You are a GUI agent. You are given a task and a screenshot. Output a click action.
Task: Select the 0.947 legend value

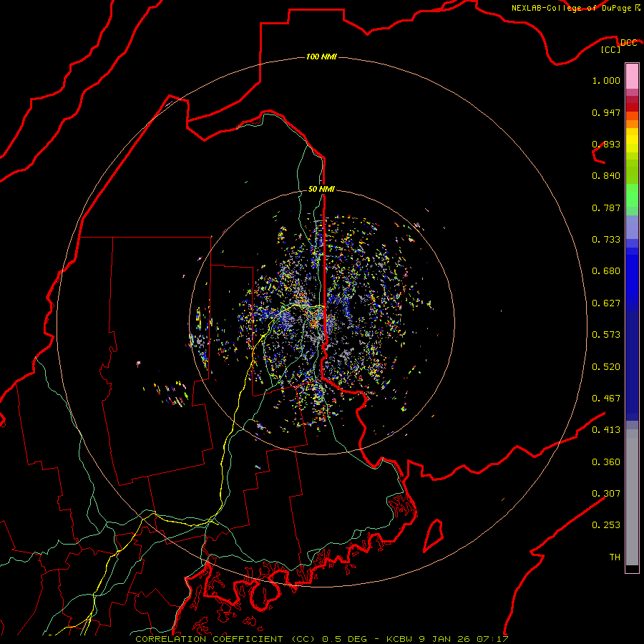(x=606, y=112)
